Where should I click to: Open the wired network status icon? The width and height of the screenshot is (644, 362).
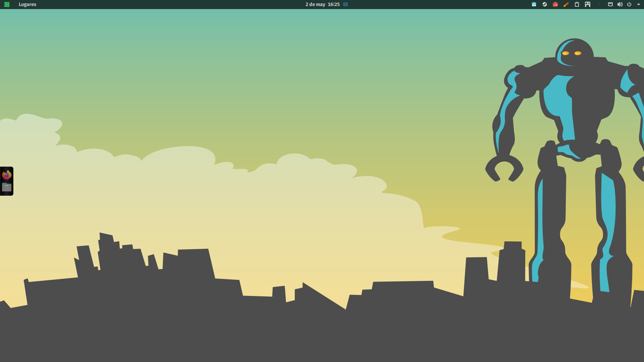610,5
